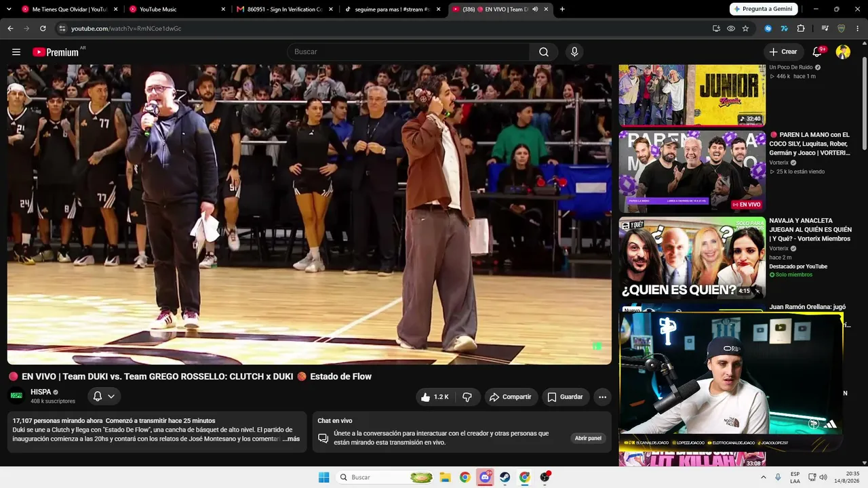
Task: Open the Chrome profile avatar
Action: (x=841, y=28)
